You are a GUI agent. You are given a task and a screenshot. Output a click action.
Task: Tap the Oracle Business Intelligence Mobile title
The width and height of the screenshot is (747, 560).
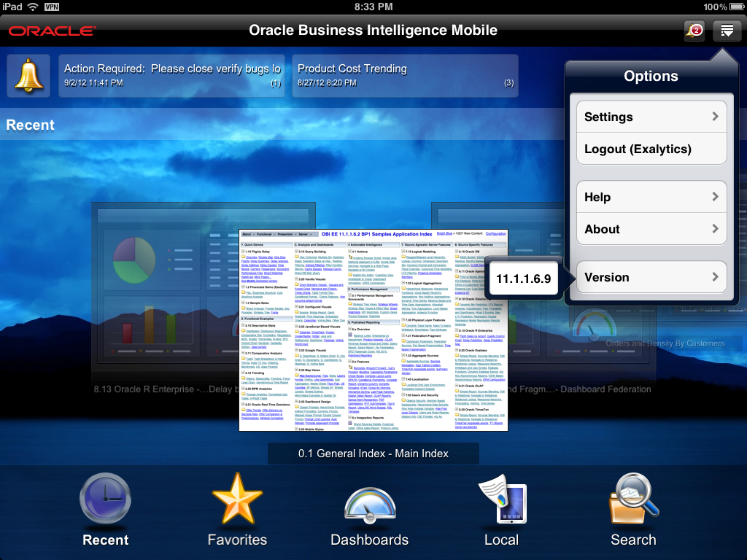[x=373, y=31]
